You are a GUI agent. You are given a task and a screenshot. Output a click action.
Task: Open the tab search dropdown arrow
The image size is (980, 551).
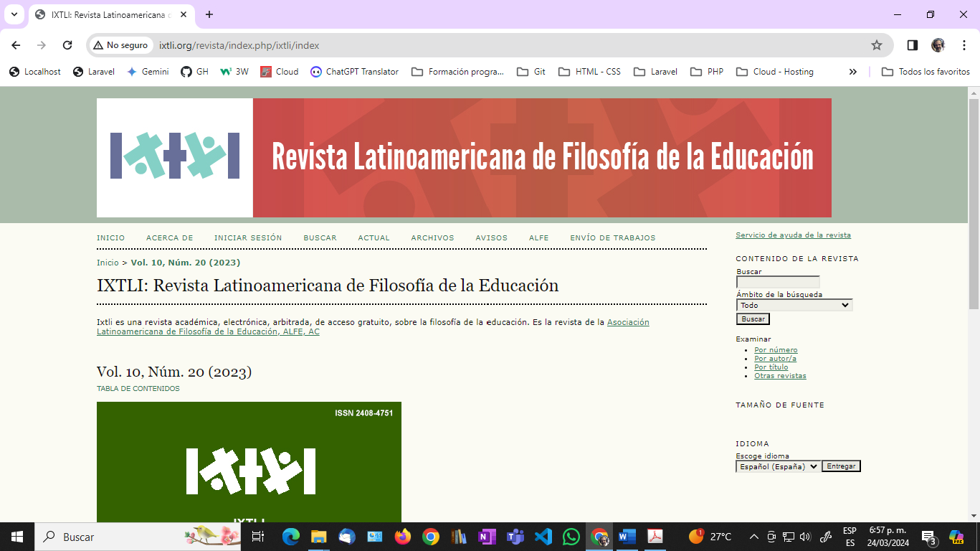point(13,14)
